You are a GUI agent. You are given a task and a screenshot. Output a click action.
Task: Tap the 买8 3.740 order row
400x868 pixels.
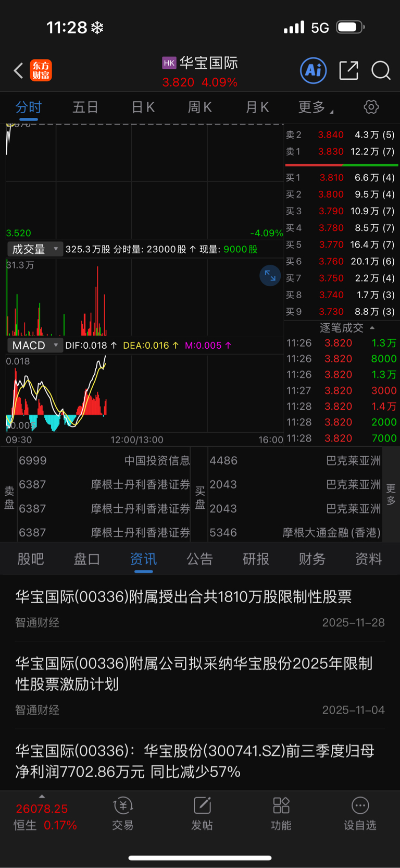pyautogui.click(x=342, y=295)
